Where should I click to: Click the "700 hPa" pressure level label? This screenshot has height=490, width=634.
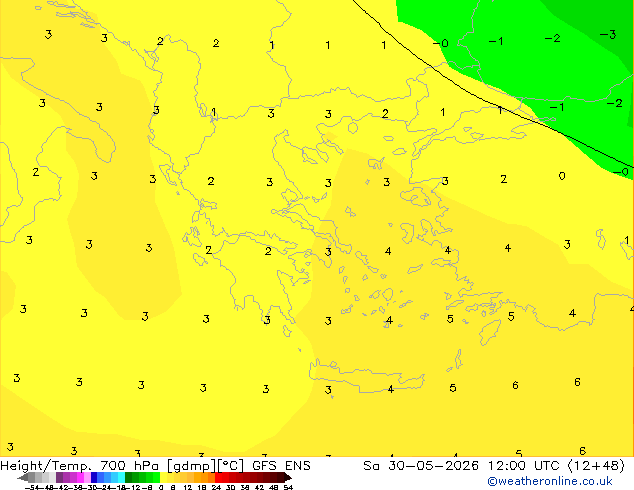coord(129,466)
